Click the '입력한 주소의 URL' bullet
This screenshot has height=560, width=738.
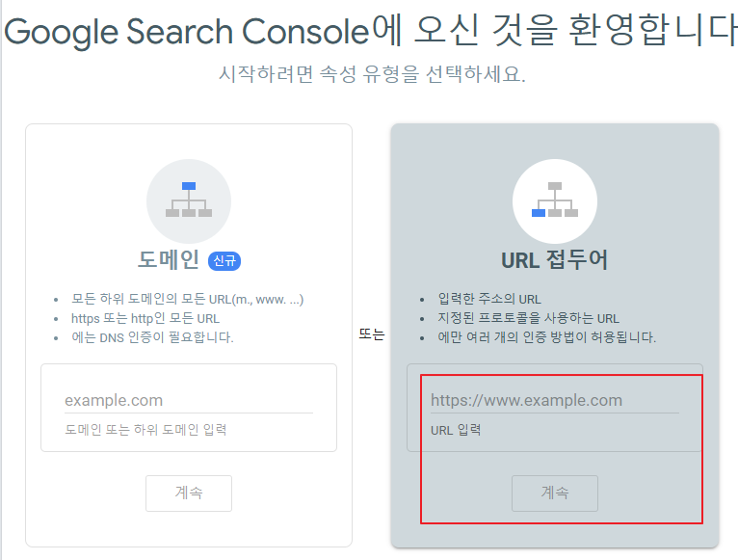(x=489, y=299)
